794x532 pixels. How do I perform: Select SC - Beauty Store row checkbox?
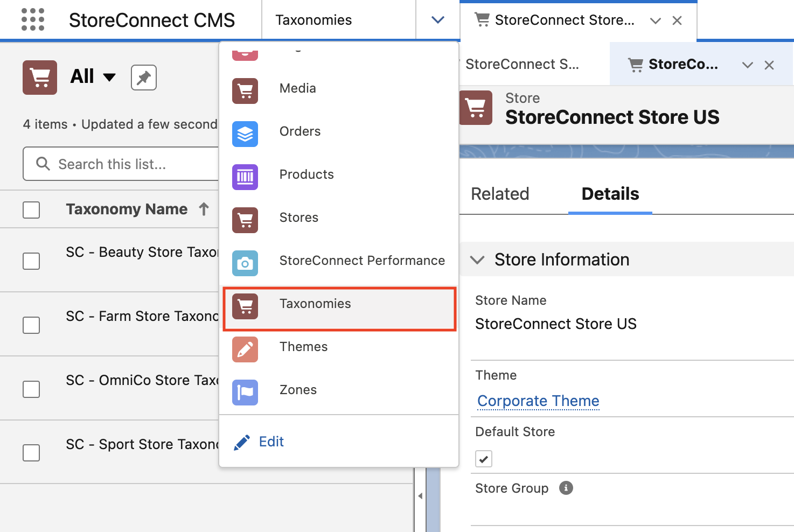(31, 261)
